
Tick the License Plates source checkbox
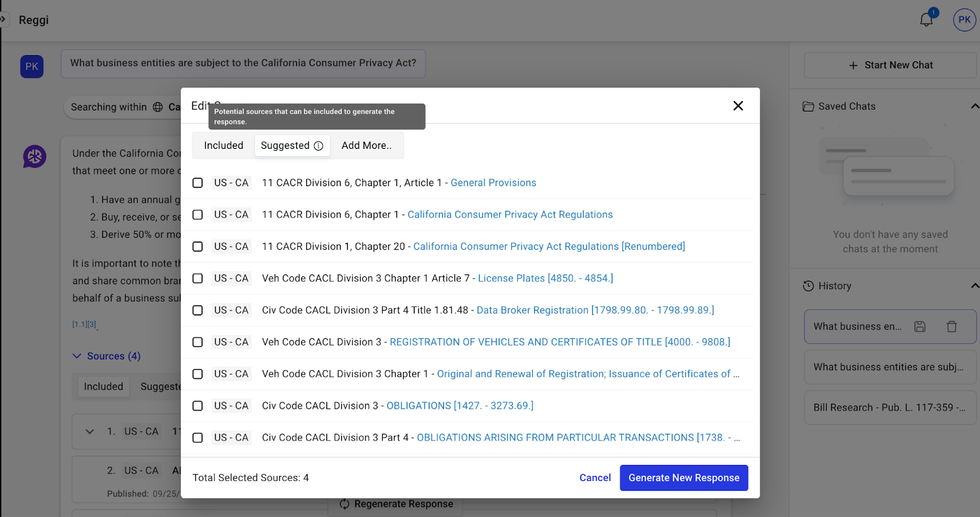[197, 279]
